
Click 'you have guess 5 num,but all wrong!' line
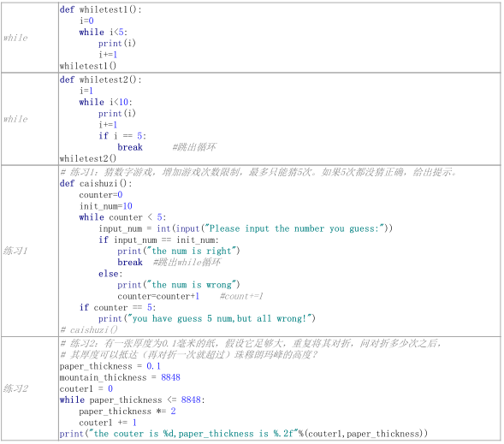(x=207, y=319)
